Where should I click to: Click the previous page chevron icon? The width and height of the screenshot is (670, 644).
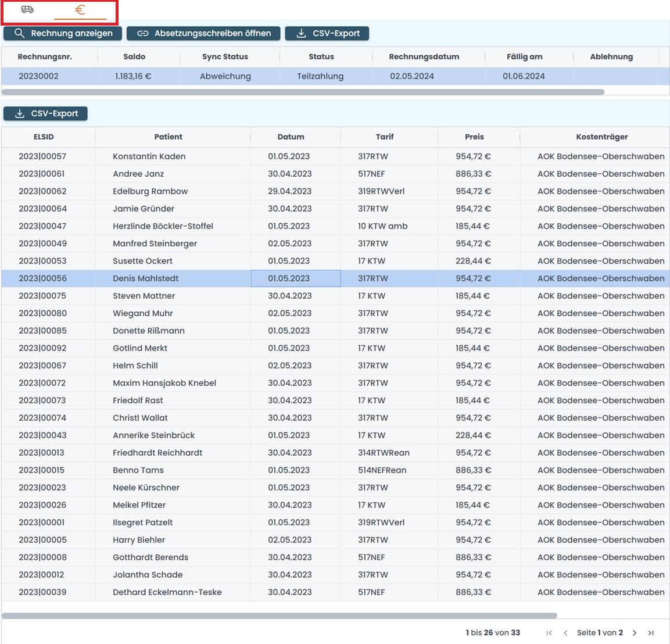pos(565,632)
